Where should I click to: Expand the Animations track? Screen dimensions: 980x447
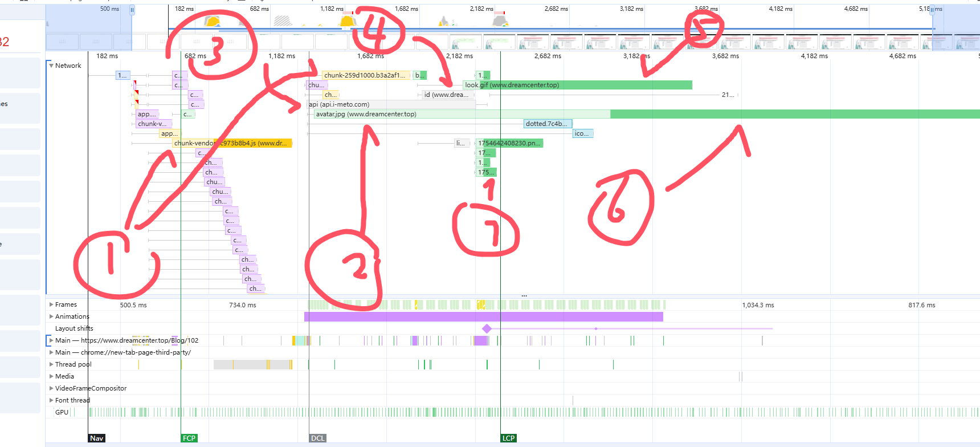click(51, 316)
